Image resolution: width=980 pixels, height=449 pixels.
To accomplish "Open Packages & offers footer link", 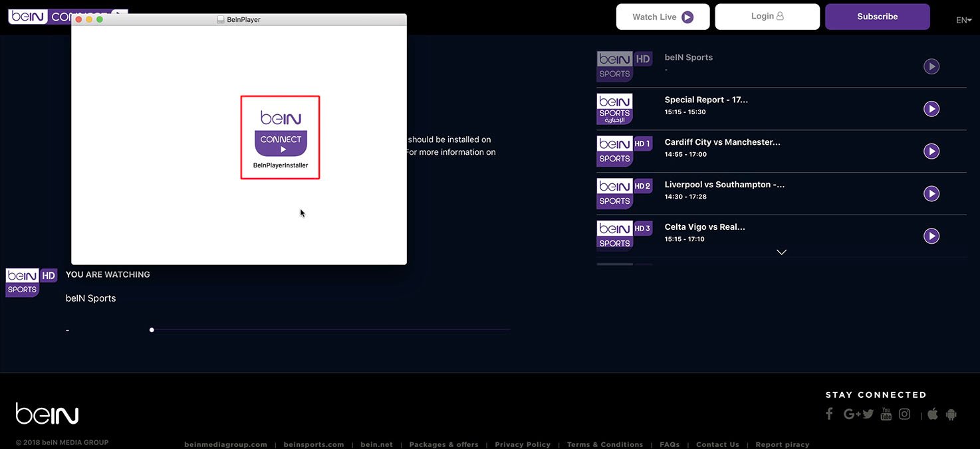I will [x=443, y=444].
